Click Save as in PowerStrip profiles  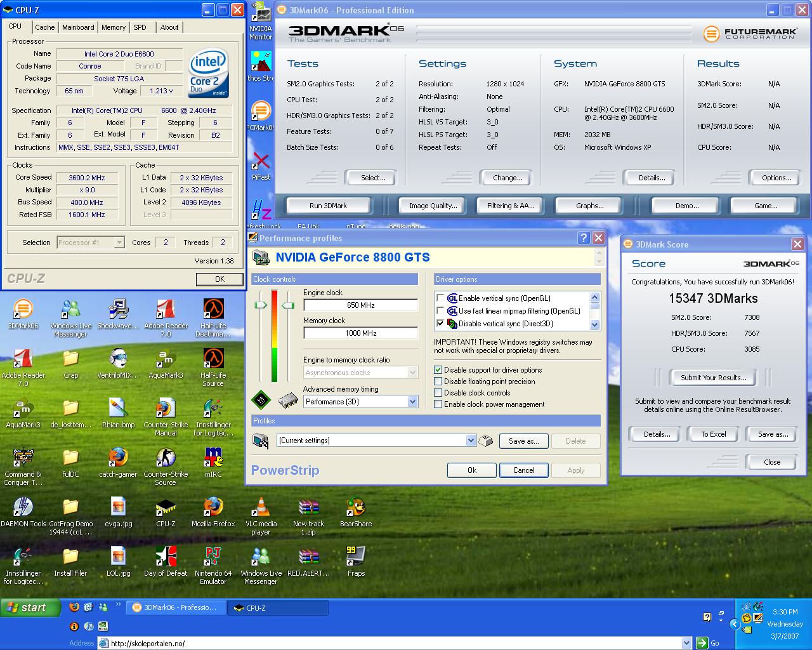coord(523,441)
